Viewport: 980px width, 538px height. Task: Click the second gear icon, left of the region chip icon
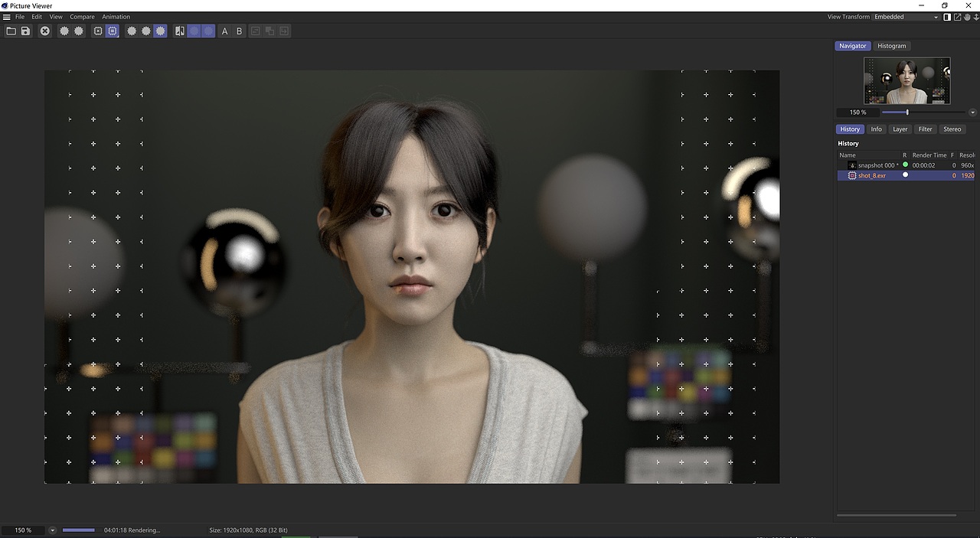click(x=78, y=31)
